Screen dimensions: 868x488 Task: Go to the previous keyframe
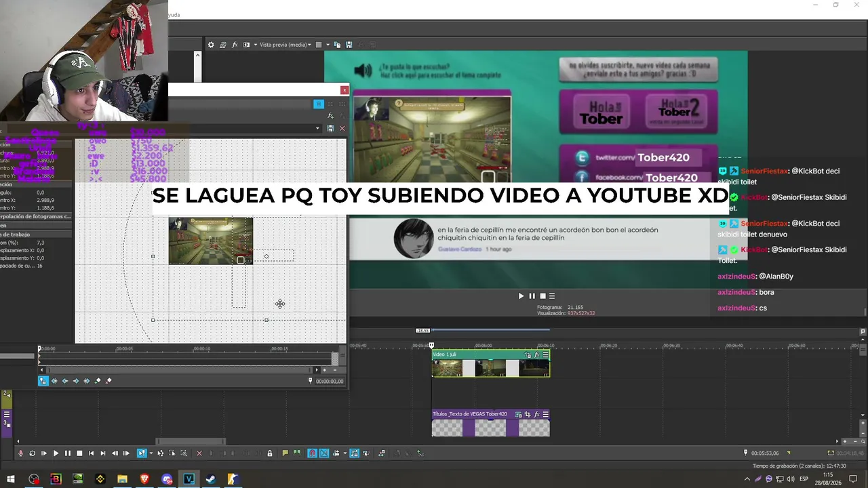tap(65, 381)
